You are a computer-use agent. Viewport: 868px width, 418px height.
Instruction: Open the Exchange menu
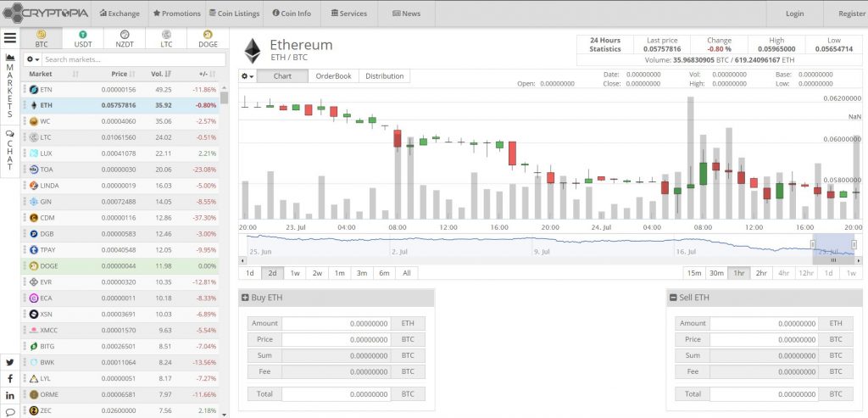120,14
